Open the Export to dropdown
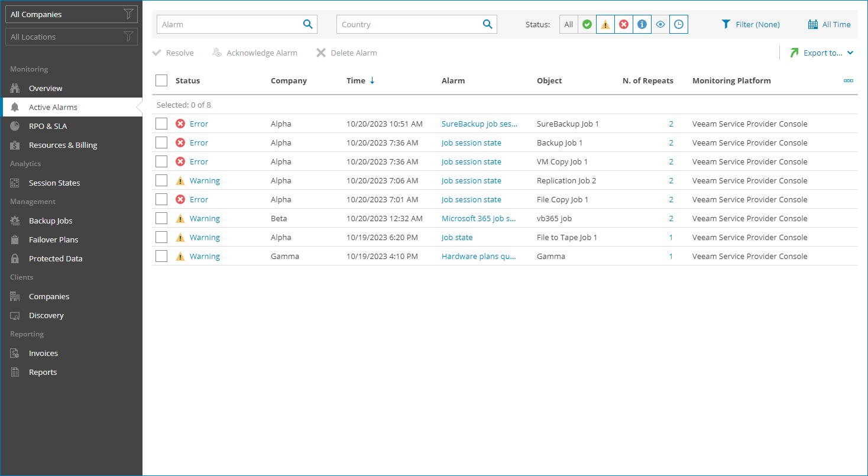This screenshot has width=868, height=476. (821, 53)
